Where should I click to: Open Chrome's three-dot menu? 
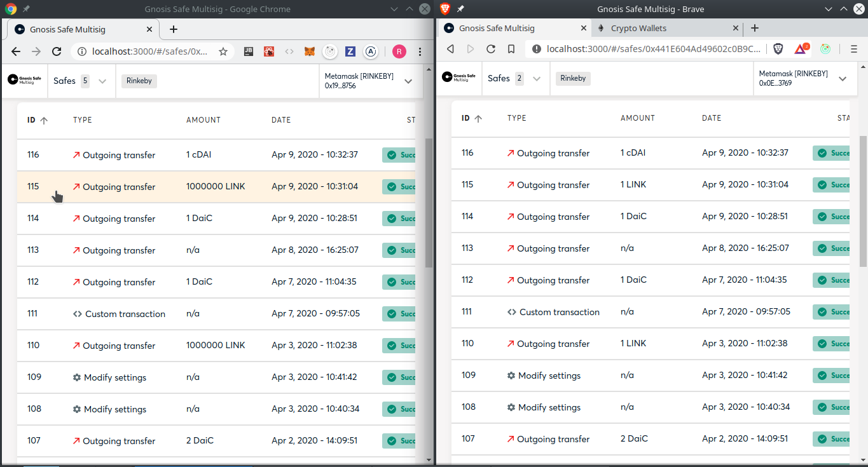click(x=420, y=51)
